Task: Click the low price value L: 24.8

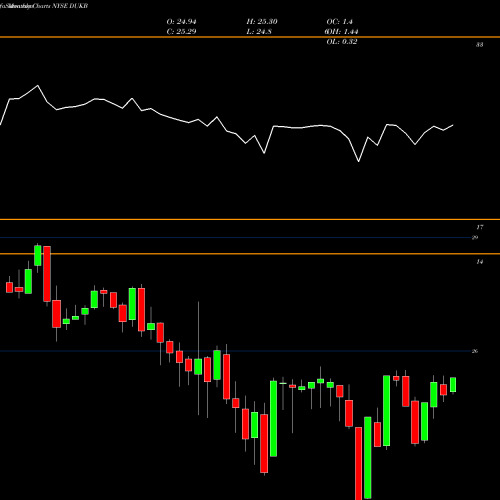Action: [259, 32]
